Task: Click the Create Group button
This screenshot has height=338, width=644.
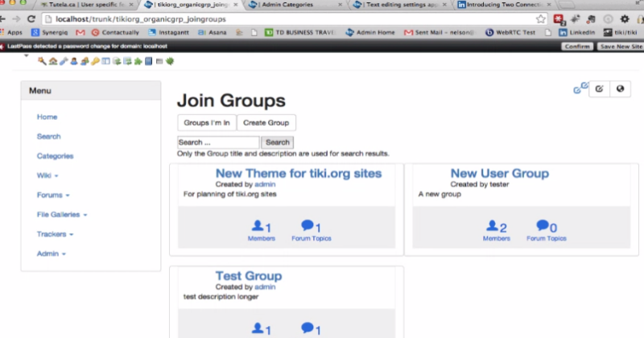Action: pos(266,123)
